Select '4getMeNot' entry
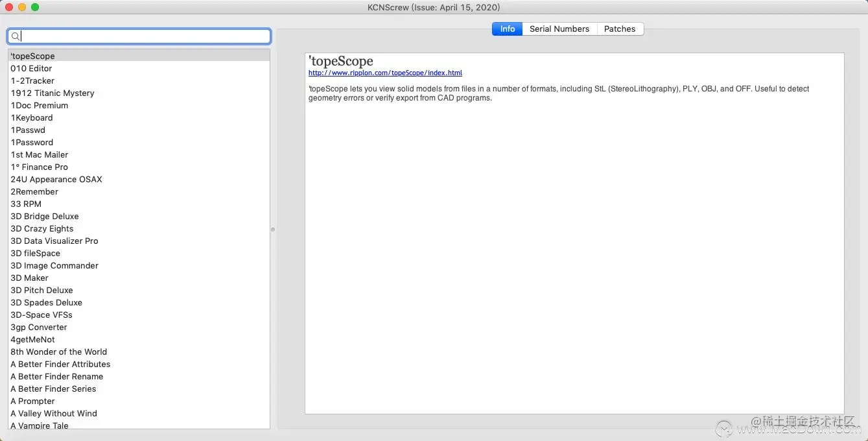This screenshot has height=441, width=868. [139, 339]
